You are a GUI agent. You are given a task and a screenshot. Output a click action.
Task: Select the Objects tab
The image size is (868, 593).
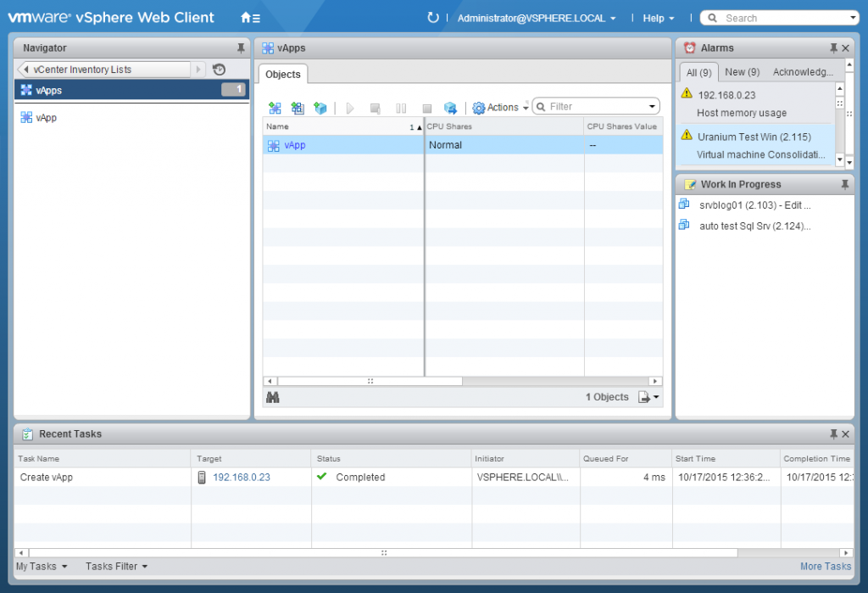pyautogui.click(x=283, y=75)
